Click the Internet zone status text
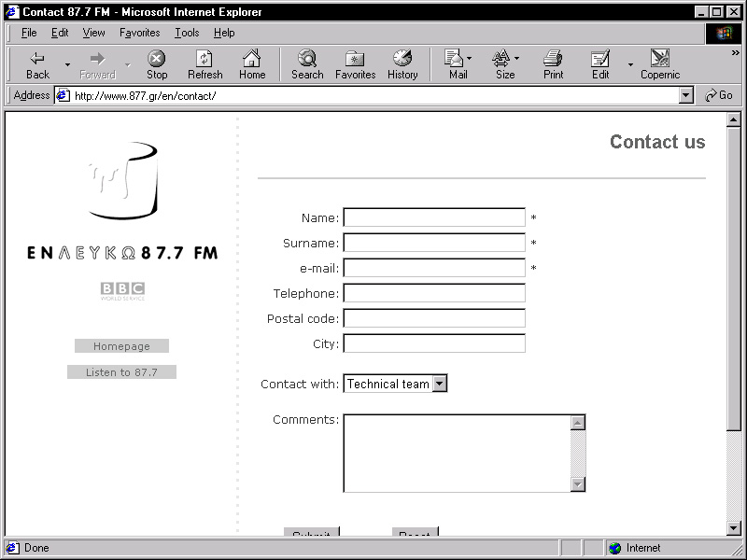 643,548
